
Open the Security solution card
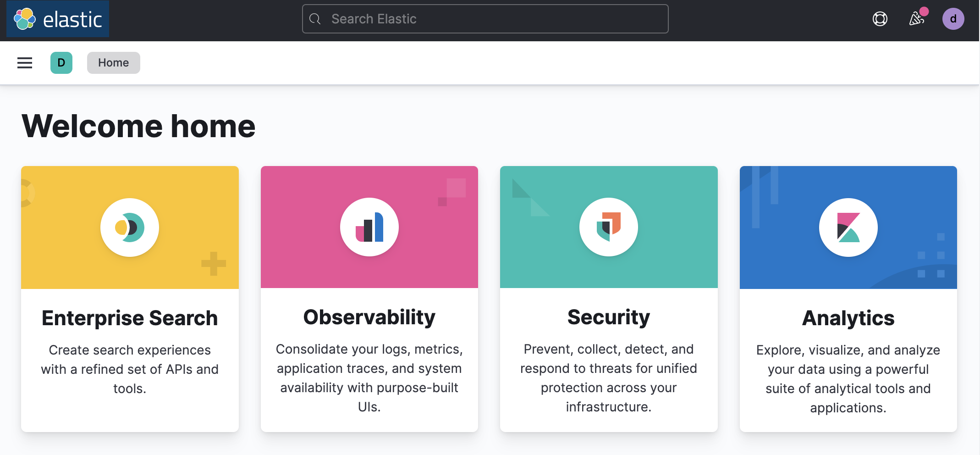609,316
